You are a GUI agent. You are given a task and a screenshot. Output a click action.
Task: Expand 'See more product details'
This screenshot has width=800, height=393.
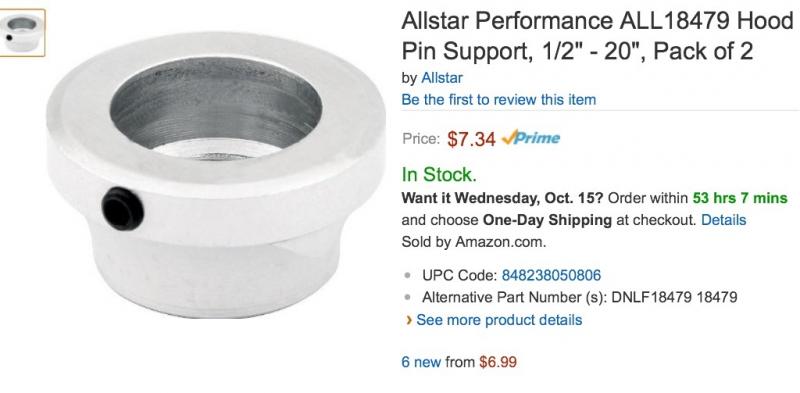pyautogui.click(x=499, y=320)
